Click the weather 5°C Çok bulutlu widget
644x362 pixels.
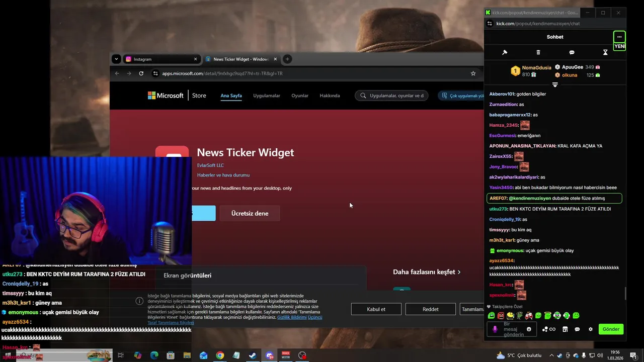coord(519,355)
